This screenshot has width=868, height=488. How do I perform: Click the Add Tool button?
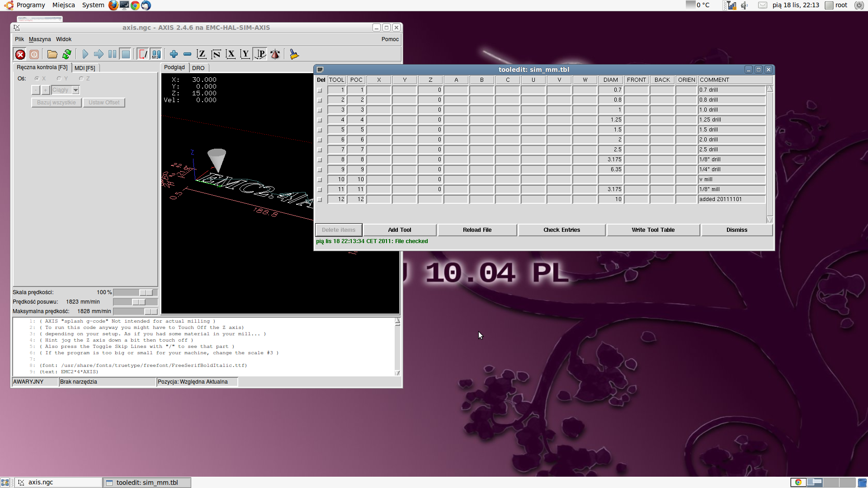[400, 230]
